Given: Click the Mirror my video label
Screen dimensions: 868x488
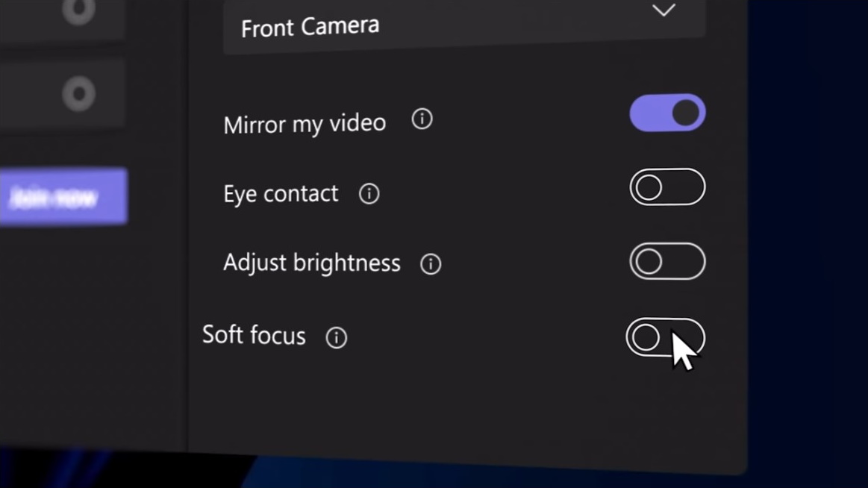Looking at the screenshot, I should pos(305,124).
